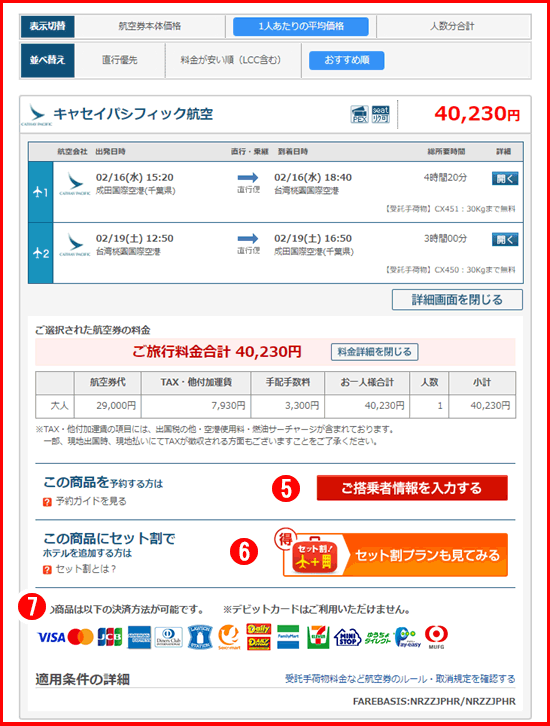Click 4時間20分 duration text

point(445,178)
